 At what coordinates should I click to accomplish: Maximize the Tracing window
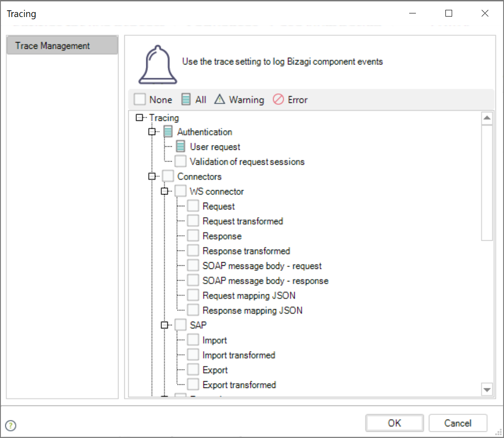pyautogui.click(x=449, y=13)
